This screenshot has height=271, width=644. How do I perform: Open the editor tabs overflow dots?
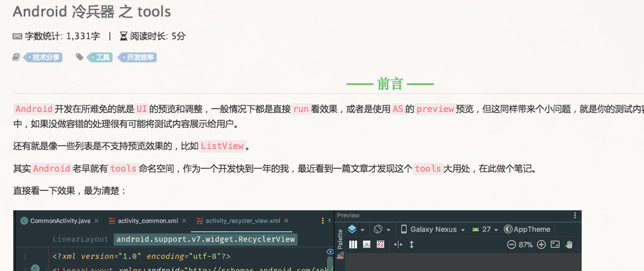pos(323,221)
